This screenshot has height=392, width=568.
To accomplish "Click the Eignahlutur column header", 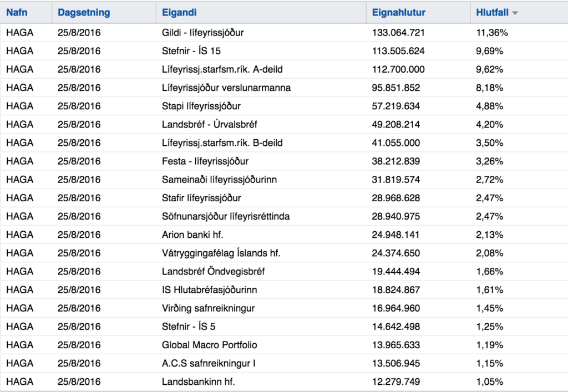I will click(398, 12).
